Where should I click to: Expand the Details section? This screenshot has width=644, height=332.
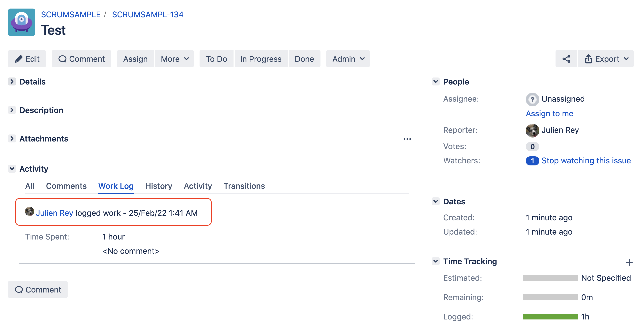12,81
